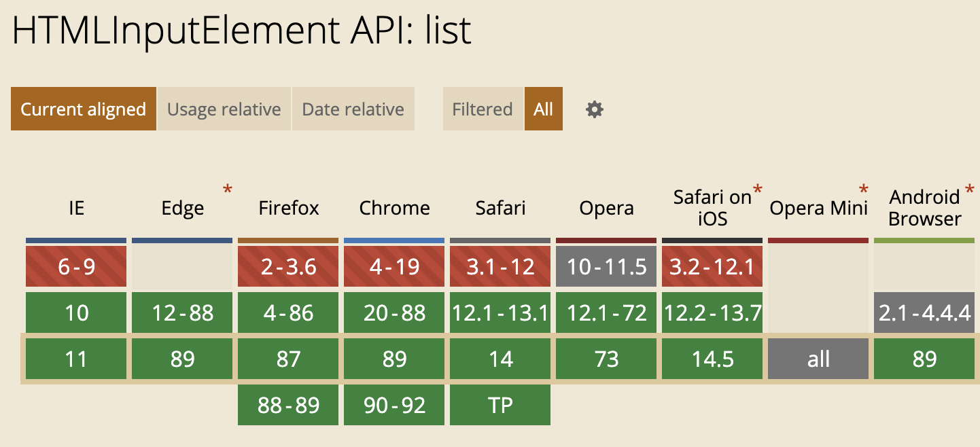Click the Android Browser asterisk
980x447 pixels.
coord(969,190)
